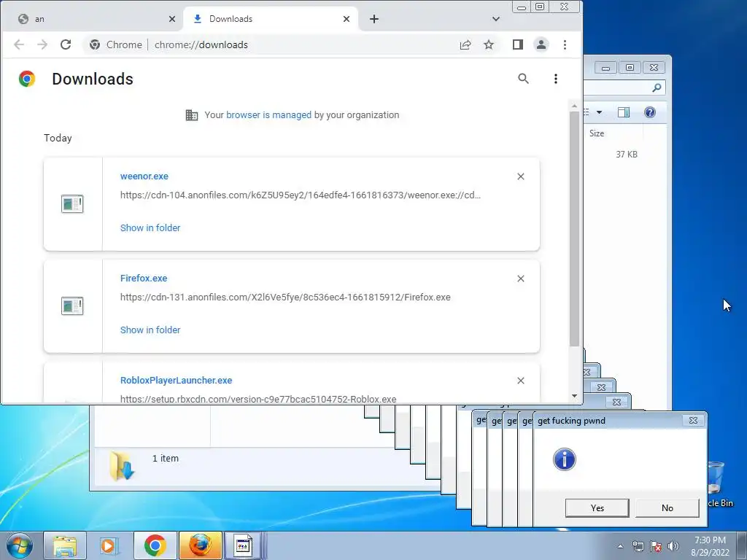Expand the tab search chevron

click(x=496, y=19)
